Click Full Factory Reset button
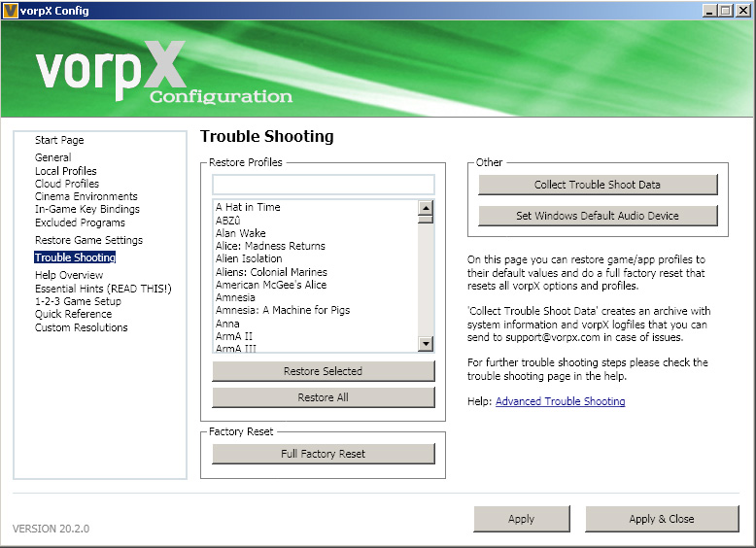This screenshot has height=548, width=756. tap(323, 454)
